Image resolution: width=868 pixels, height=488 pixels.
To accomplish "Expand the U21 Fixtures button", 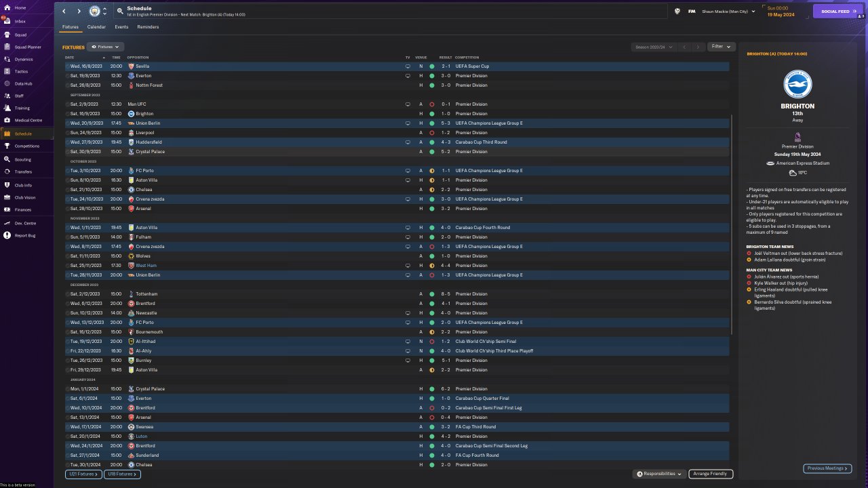I will pos(83,474).
